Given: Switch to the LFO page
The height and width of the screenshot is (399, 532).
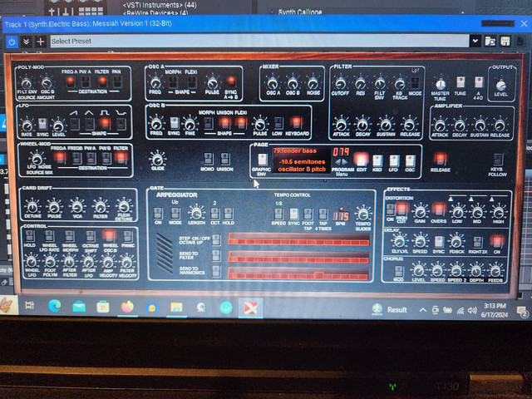Looking at the screenshot, I should tap(393, 159).
